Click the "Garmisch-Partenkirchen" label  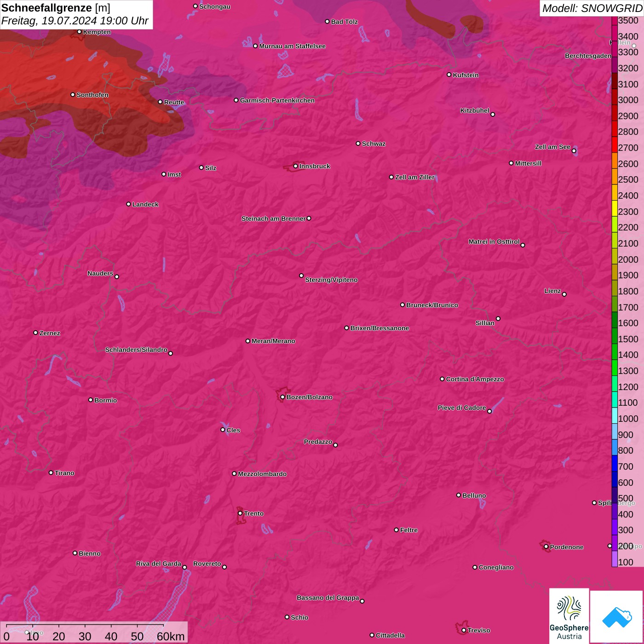[x=277, y=100]
